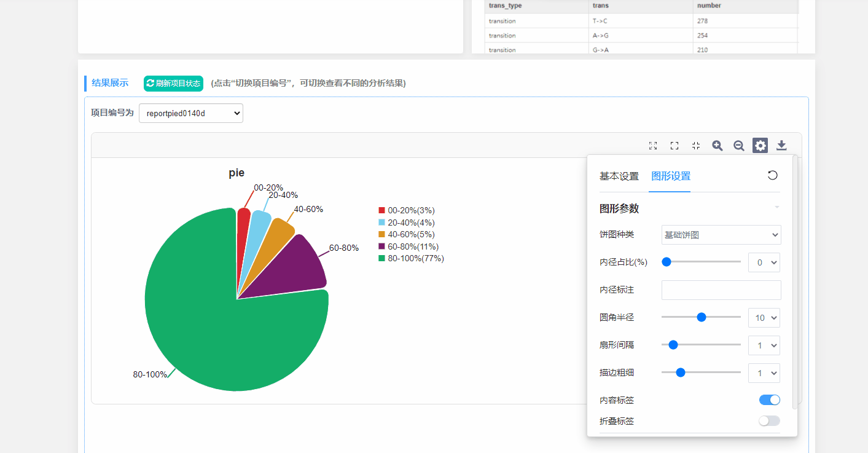Open the 项目编号 reportpied0140d dropdown
Image resolution: width=868 pixels, height=453 pixels.
pos(191,113)
